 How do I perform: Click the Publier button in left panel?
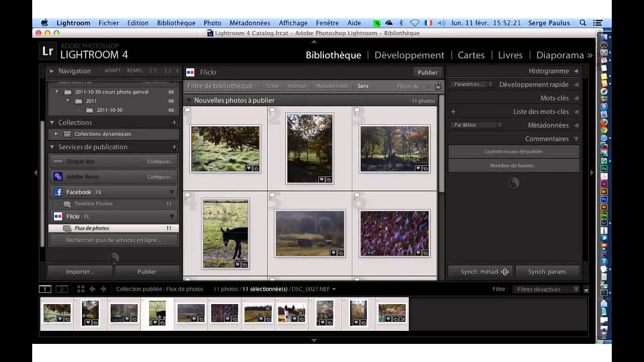(147, 272)
